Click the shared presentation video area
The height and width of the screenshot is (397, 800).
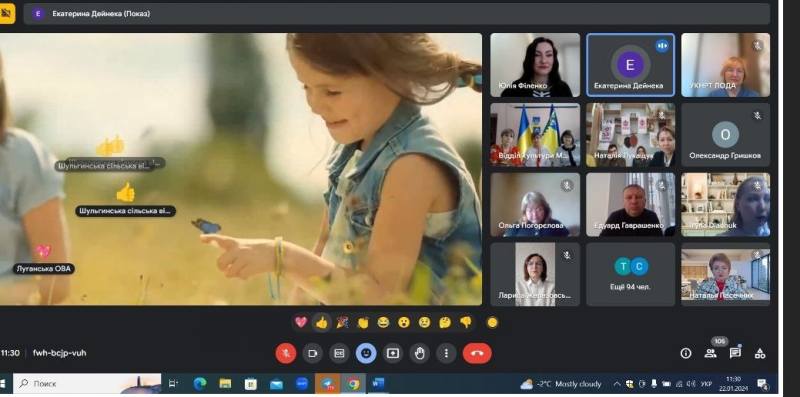coord(241,169)
